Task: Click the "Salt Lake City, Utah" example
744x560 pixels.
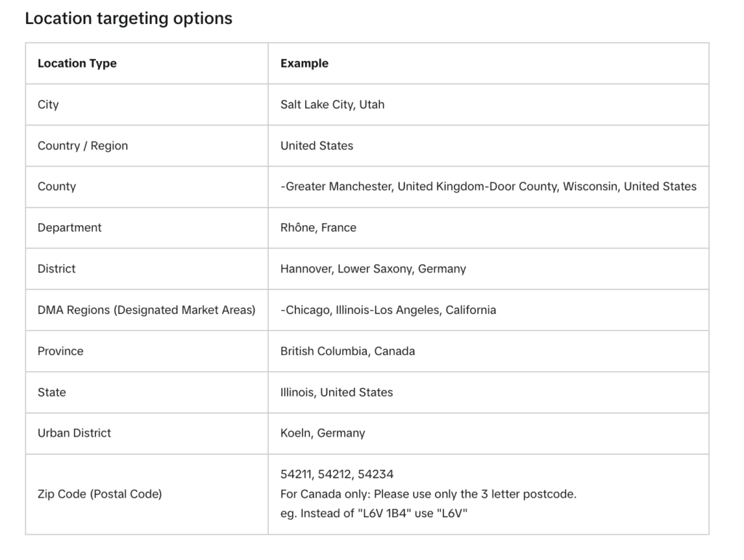Action: [332, 105]
